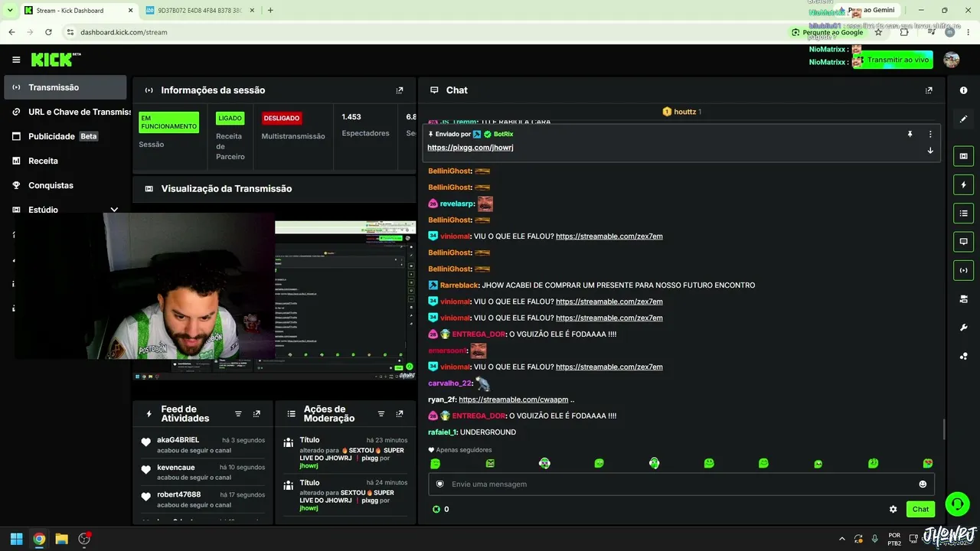The height and width of the screenshot is (551, 980).
Task: Reload the browser page
Action: pyautogui.click(x=48, y=32)
